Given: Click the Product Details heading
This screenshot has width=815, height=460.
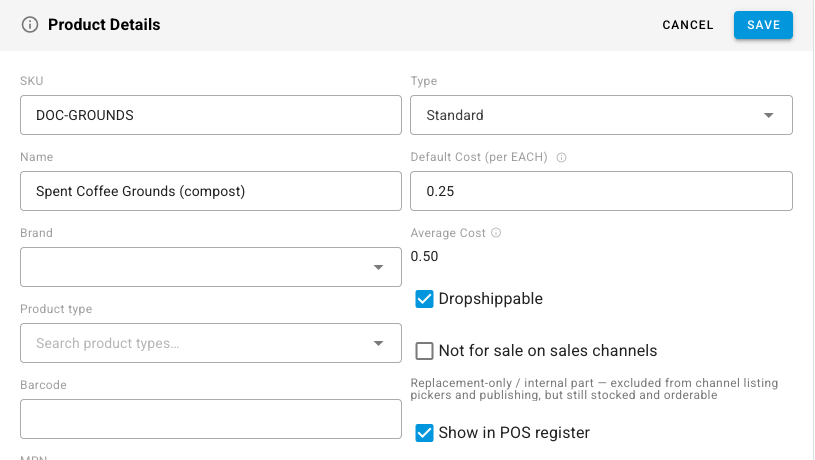Looking at the screenshot, I should coord(104,24).
